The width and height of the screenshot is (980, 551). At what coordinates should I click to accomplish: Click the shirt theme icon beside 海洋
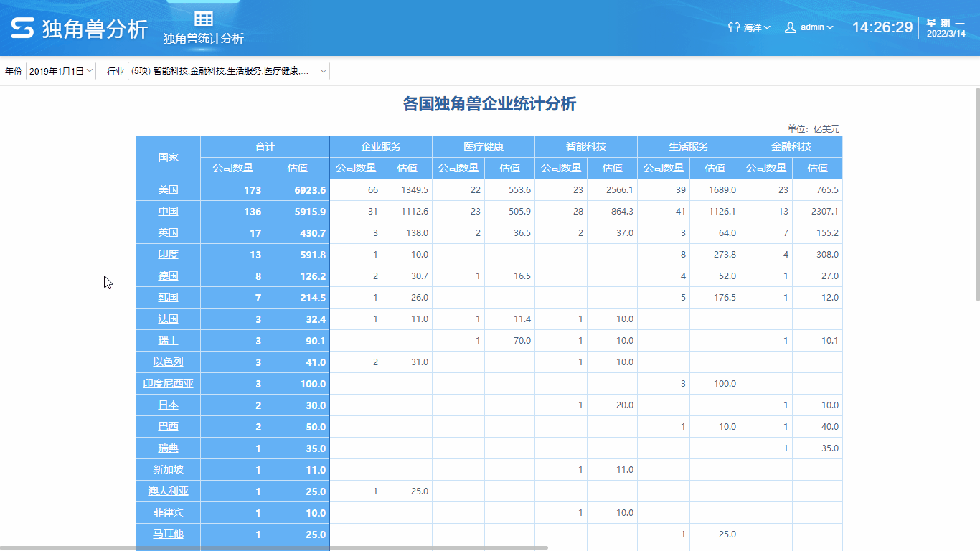732,27
